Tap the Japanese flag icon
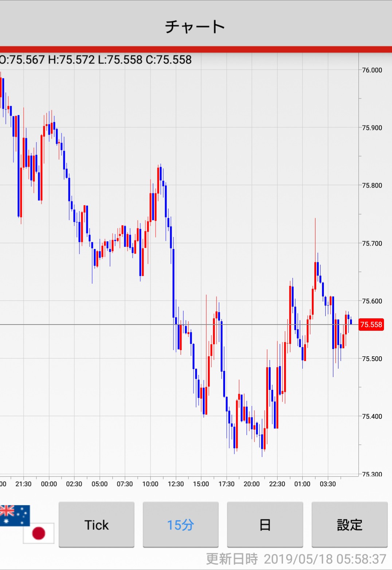The image size is (392, 570). click(x=39, y=533)
